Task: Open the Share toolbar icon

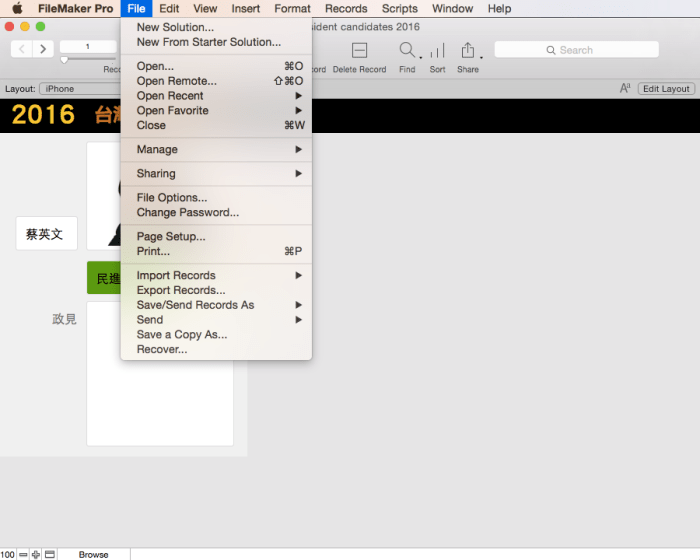Action: pos(467,50)
